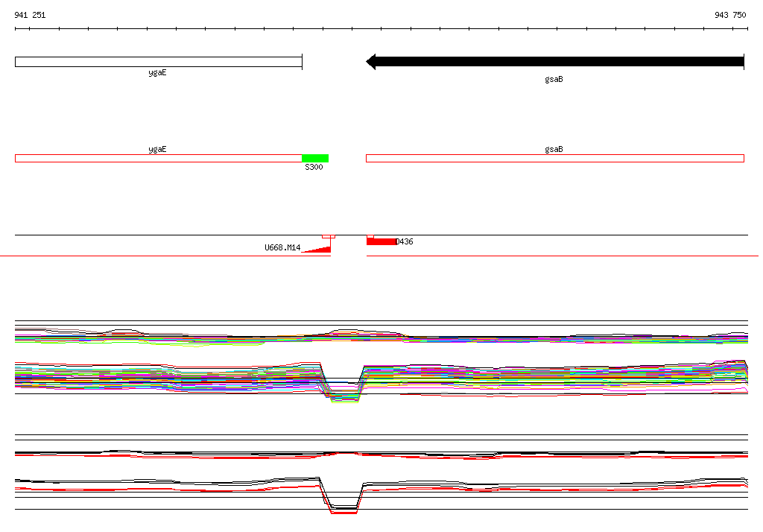763x532 pixels.
Task: Click the gsaB label under the black arrow
Action: [554, 79]
